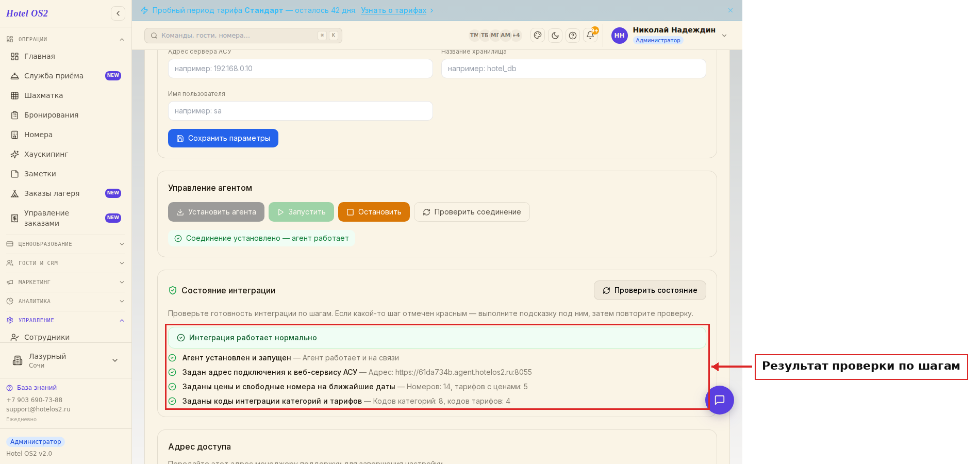Screen dimensions: 980x464
Task: Expand the АНАЛИТИКА section
Action: coord(65,301)
